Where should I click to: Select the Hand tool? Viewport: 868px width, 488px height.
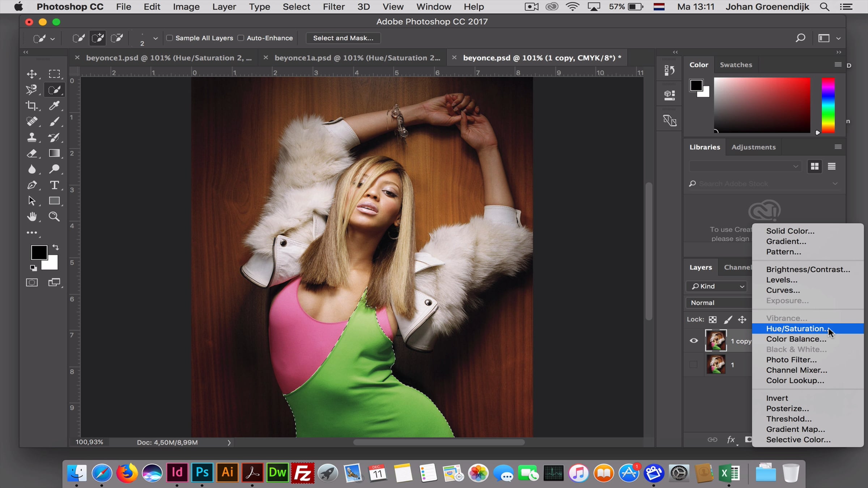(x=32, y=217)
